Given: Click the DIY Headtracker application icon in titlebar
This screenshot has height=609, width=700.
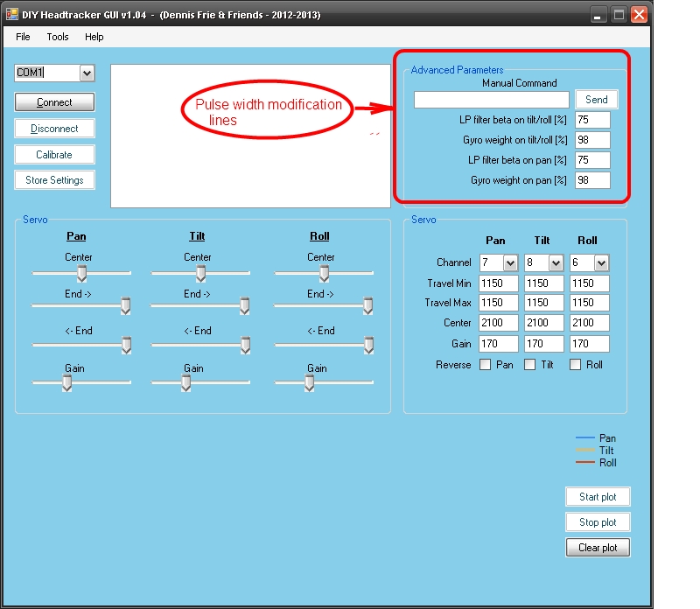Looking at the screenshot, I should [x=10, y=14].
